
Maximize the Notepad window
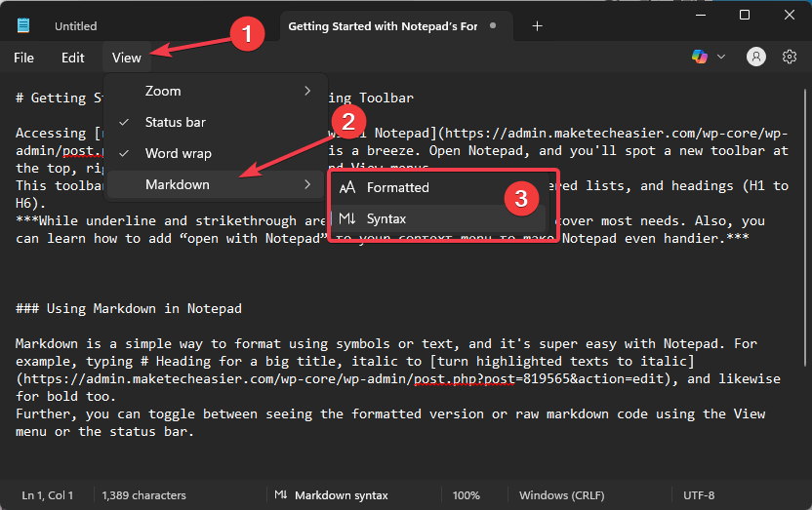745,15
